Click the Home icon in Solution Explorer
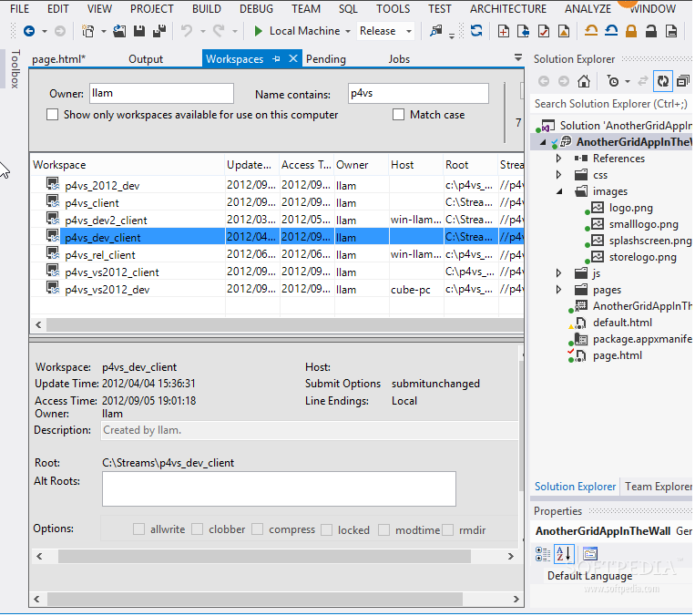 pos(584,81)
